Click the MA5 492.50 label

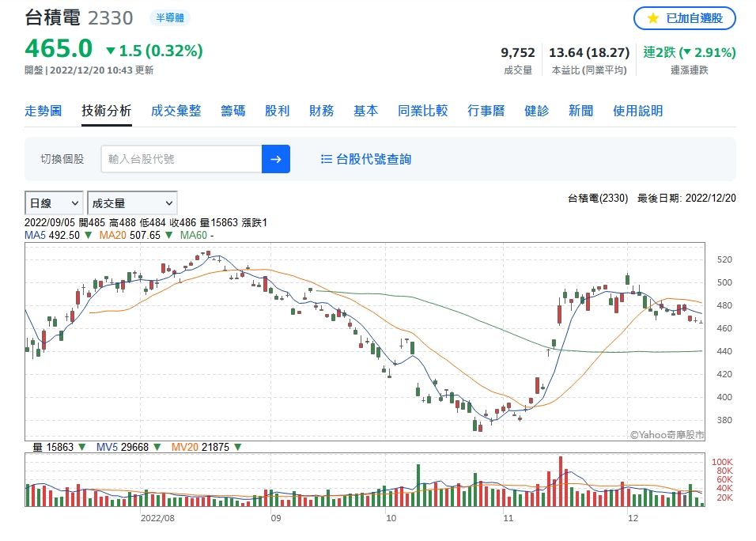(x=52, y=235)
